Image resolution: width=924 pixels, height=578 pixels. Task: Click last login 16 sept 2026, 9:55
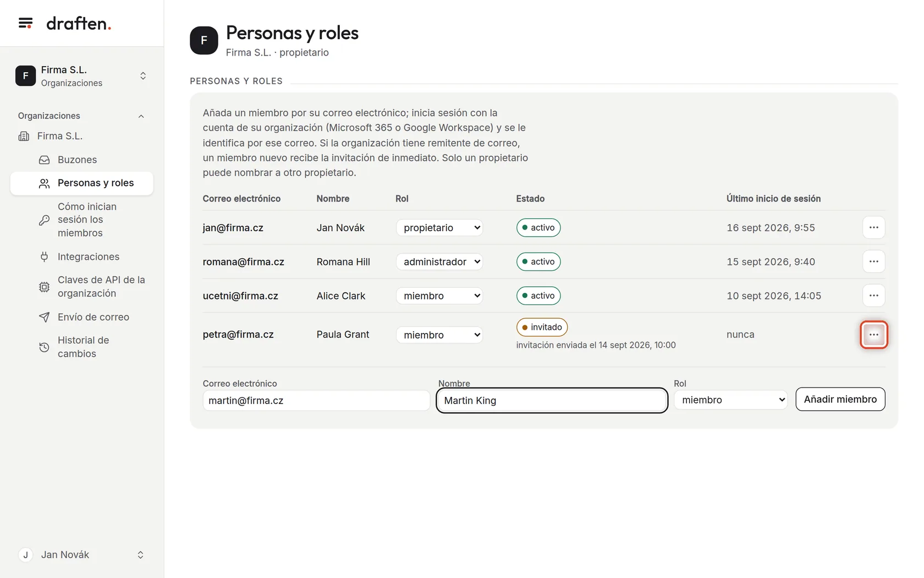click(x=771, y=227)
